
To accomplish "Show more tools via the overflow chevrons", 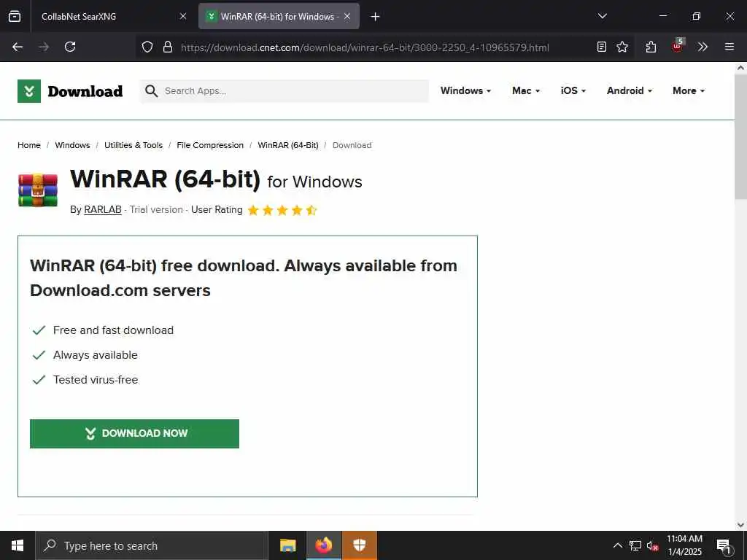I will (703, 47).
